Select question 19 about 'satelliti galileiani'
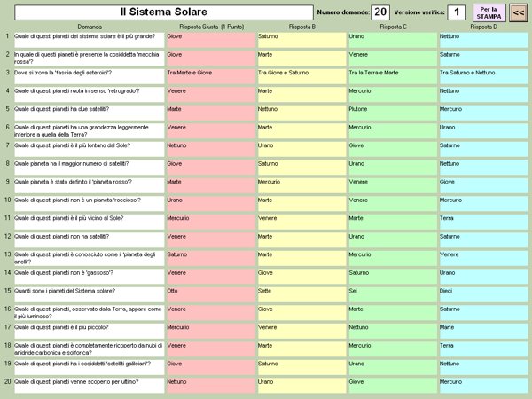This screenshot has height=399, width=532. 90,367
